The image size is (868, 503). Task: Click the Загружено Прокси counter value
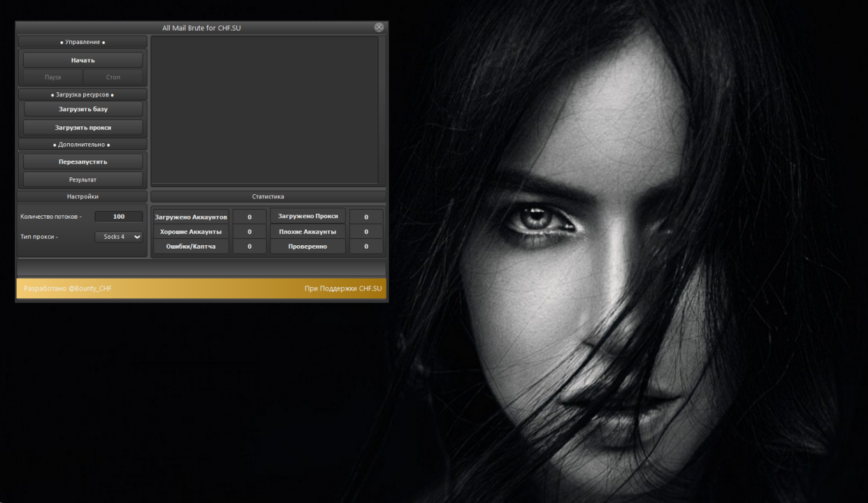point(366,217)
